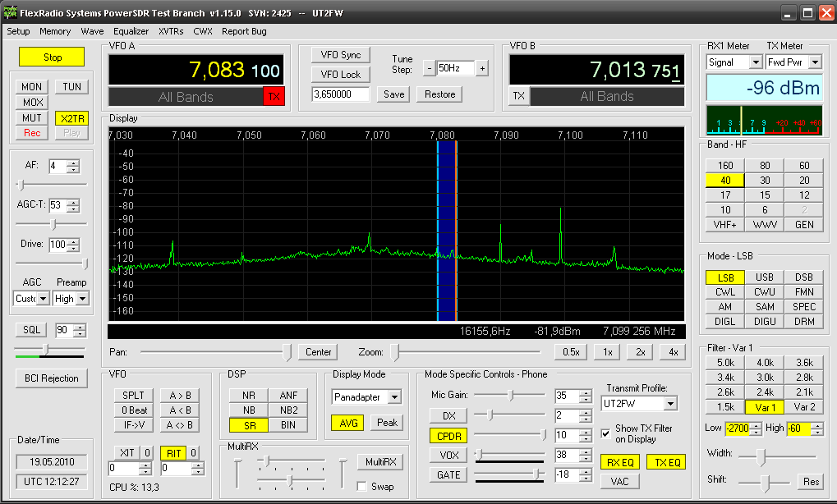This screenshot has height=504, width=837.
Task: Select the 40 meter band button
Action: click(725, 181)
